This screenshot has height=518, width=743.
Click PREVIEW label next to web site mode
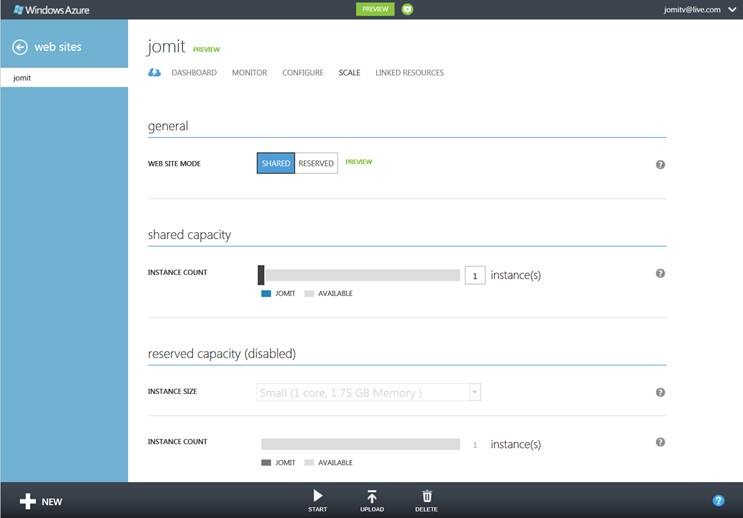[359, 162]
